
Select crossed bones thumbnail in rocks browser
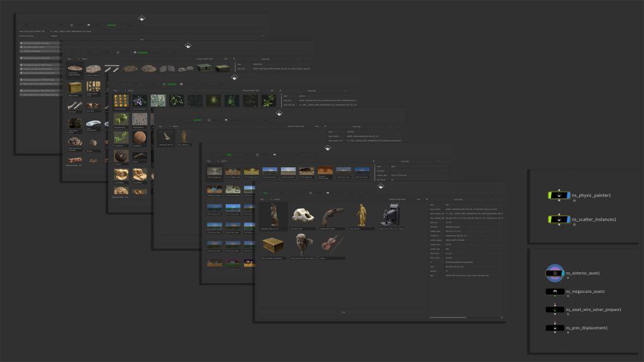coord(74,106)
